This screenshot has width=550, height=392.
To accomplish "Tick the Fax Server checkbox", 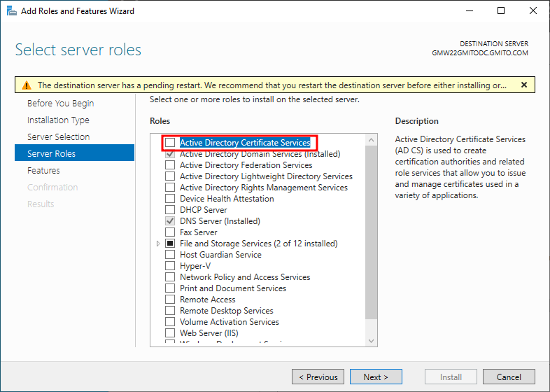I will click(170, 232).
